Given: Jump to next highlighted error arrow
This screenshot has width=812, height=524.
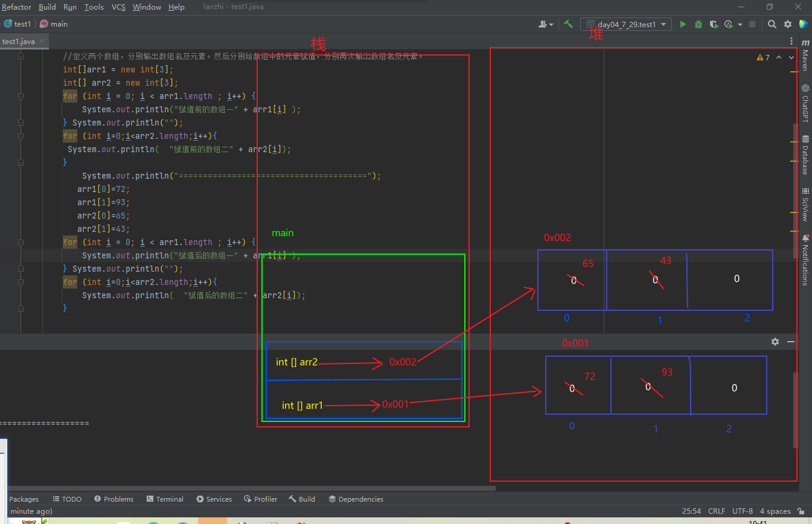Looking at the screenshot, I should [791, 57].
